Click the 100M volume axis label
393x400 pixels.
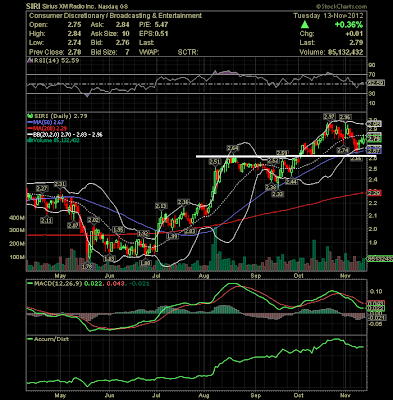click(17, 257)
